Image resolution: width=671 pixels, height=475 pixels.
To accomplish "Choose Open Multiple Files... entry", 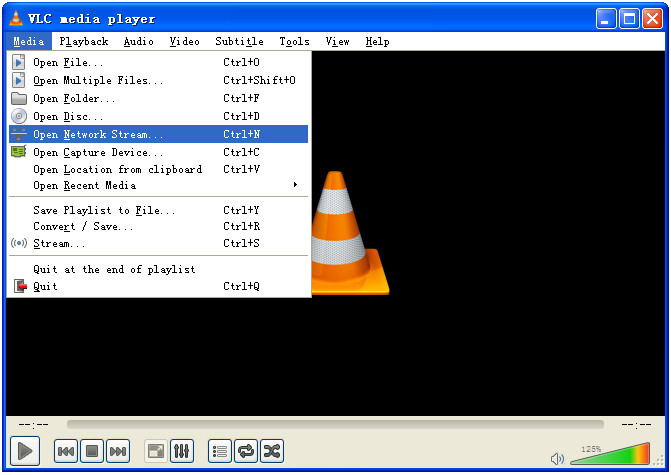I will tap(158, 80).
